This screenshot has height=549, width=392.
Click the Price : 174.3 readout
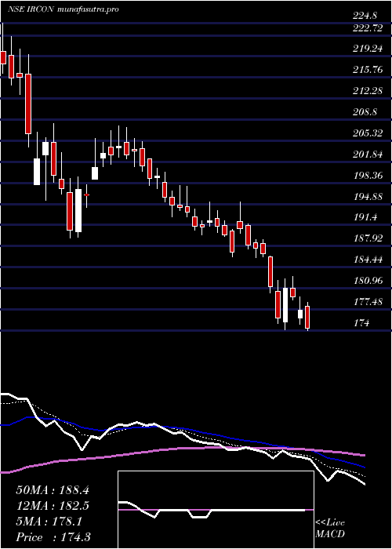coord(53,537)
